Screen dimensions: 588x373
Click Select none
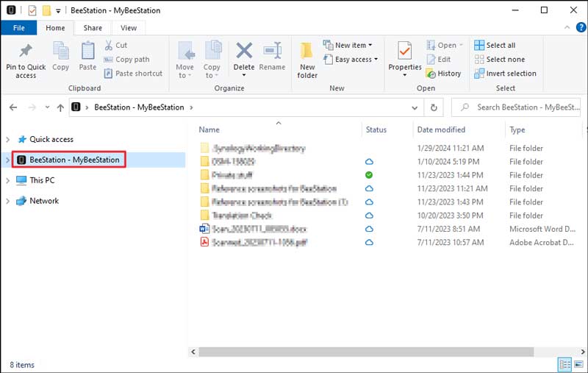(x=500, y=60)
